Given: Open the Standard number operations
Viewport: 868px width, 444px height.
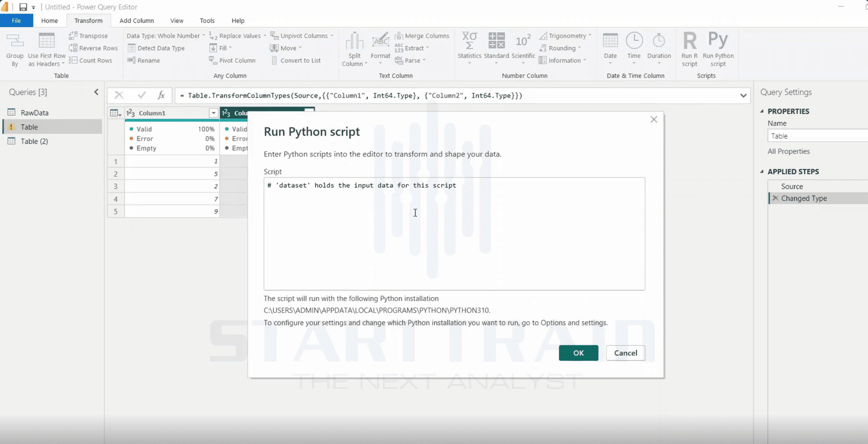Looking at the screenshot, I should 496,48.
